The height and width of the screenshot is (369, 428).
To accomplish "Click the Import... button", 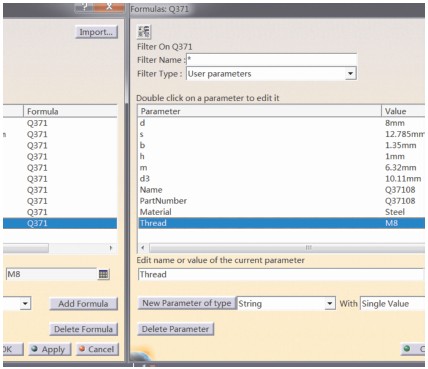I will (x=96, y=32).
